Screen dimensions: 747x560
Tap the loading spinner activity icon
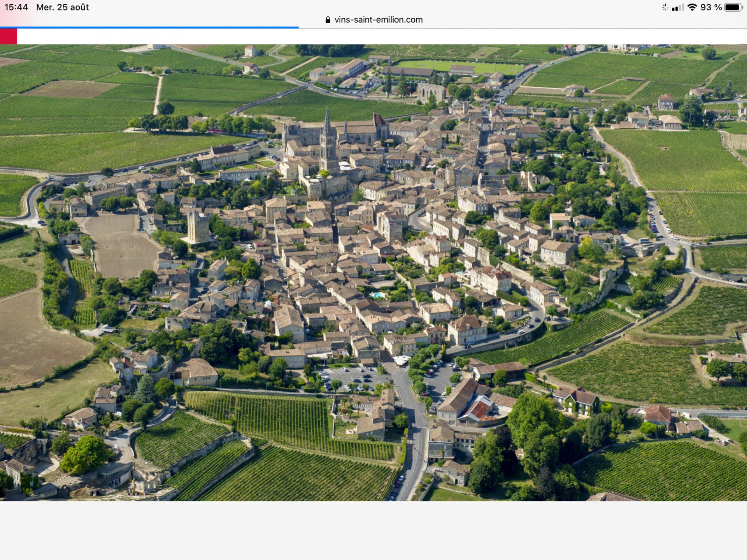(x=665, y=7)
